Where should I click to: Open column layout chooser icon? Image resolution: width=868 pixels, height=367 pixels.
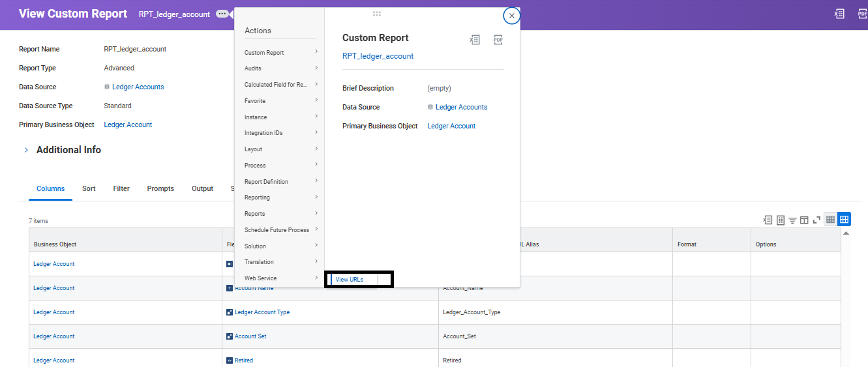(804, 220)
